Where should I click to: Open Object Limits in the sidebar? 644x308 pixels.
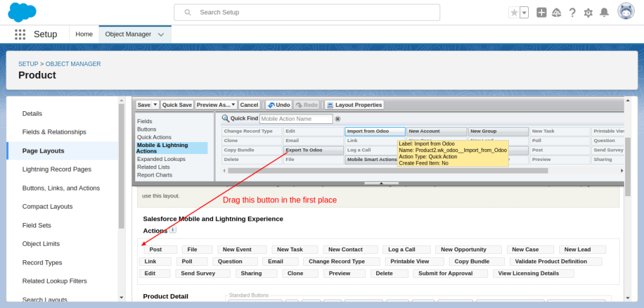coord(41,244)
